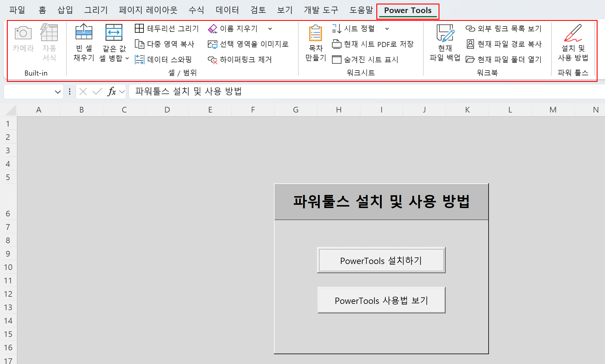Click the select-all corner triangle
605x364 pixels.
pyautogui.click(x=11, y=110)
